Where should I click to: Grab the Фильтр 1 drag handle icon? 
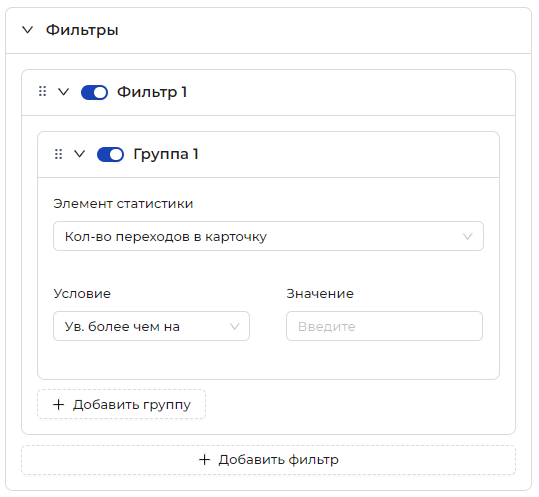42,91
